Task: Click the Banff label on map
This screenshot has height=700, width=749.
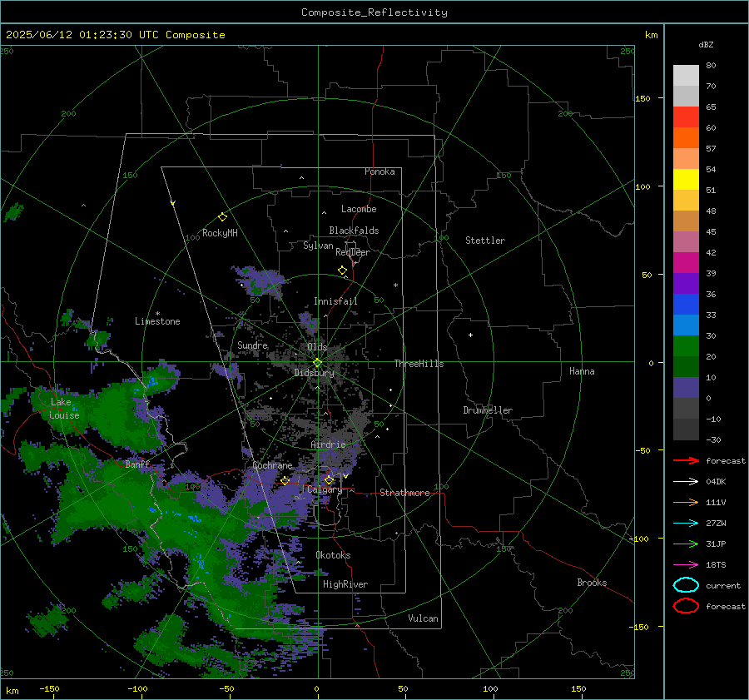Action: coord(137,464)
